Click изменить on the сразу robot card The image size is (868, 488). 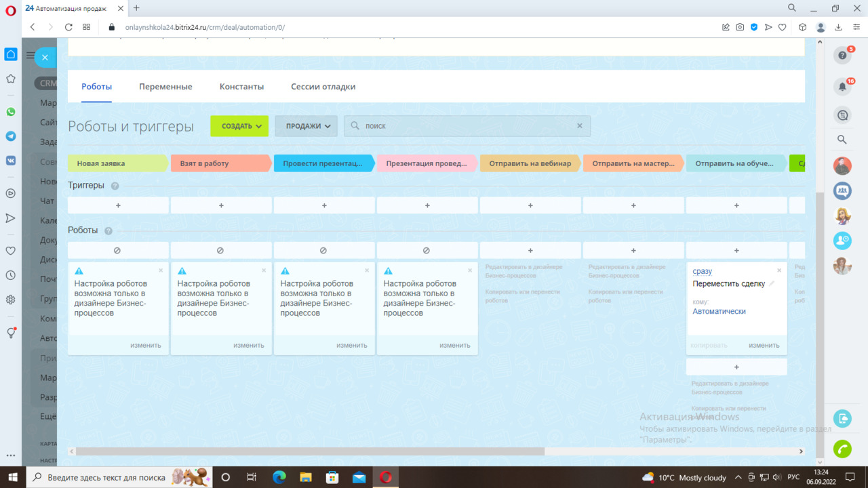click(x=764, y=345)
